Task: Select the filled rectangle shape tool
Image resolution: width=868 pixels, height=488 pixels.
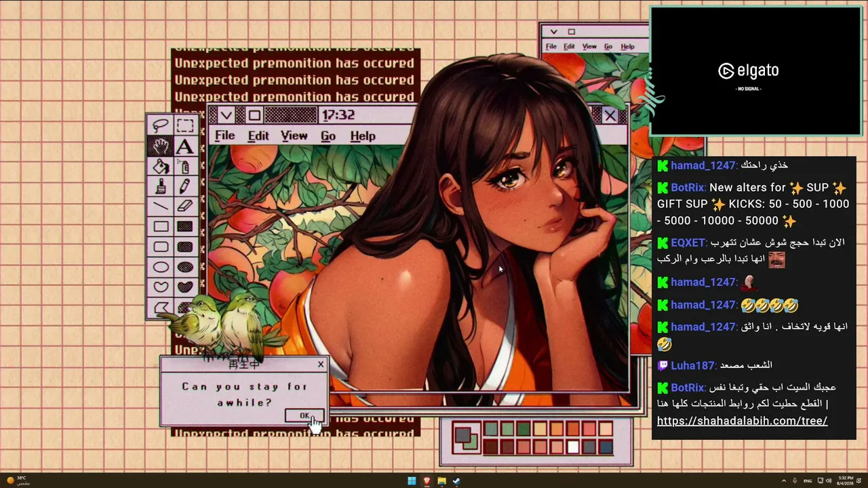Action: click(x=184, y=226)
